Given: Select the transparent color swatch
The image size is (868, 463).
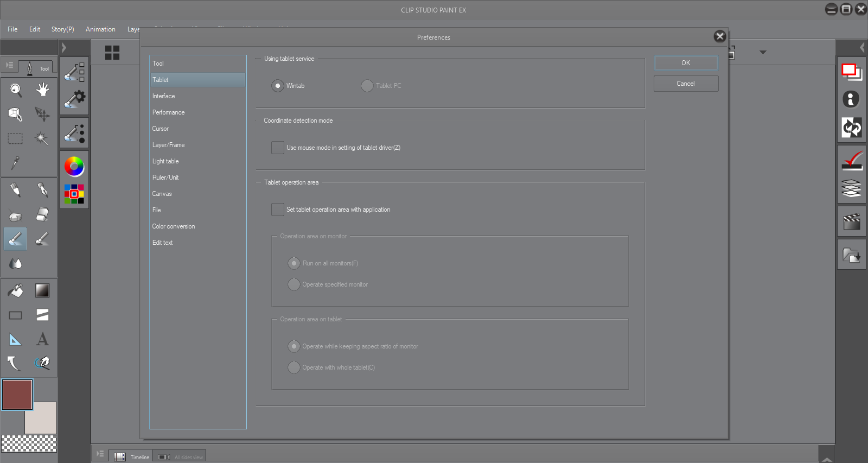Looking at the screenshot, I should (29, 444).
